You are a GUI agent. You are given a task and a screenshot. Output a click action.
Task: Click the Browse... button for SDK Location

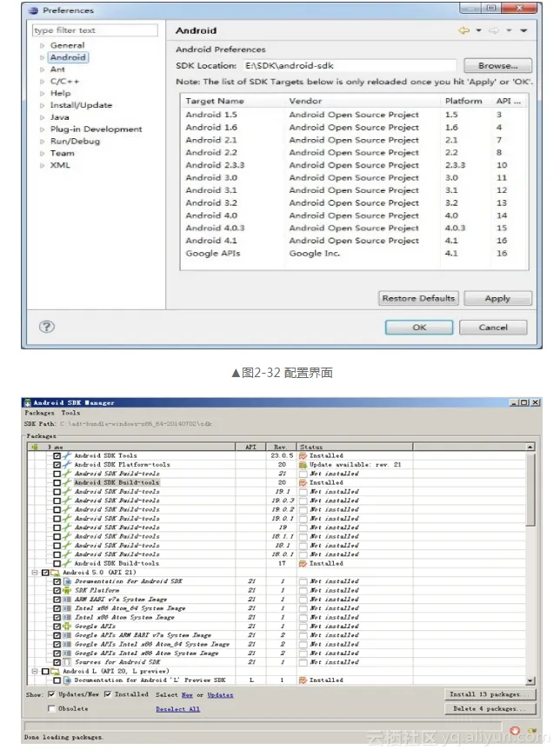click(497, 65)
